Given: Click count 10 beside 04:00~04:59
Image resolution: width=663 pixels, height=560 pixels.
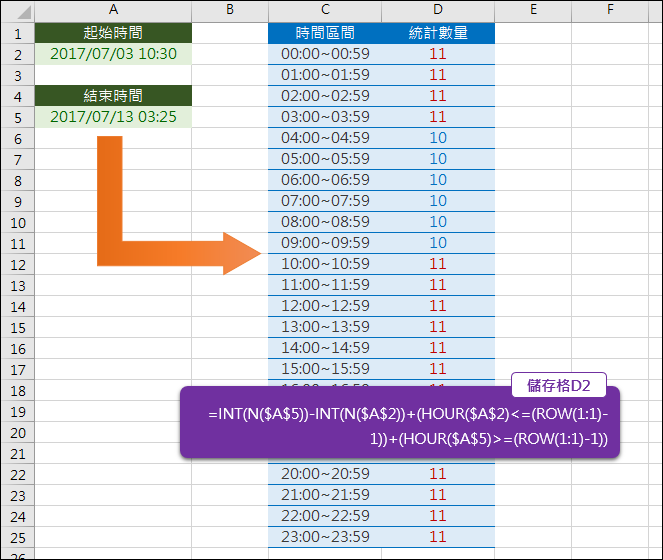Looking at the screenshot, I should coord(438,138).
